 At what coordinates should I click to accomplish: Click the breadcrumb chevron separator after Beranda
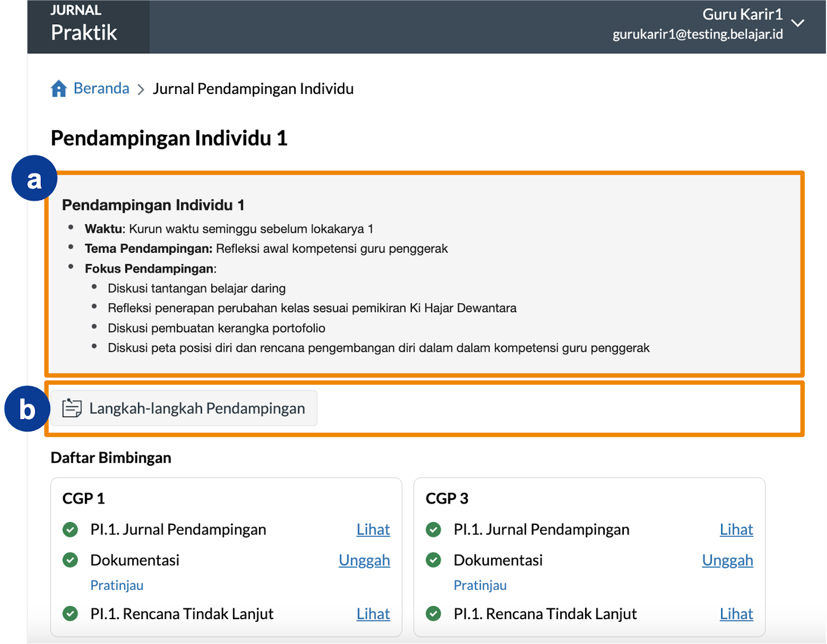pos(141,89)
